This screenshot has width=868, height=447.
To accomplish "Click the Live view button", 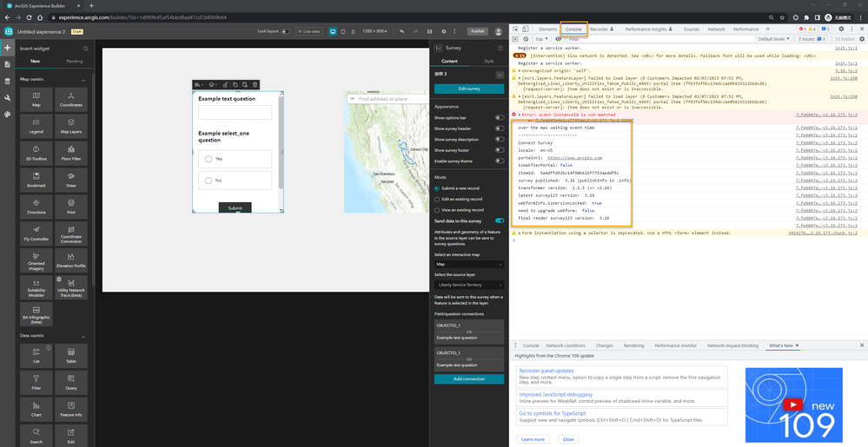I will click(x=309, y=31).
